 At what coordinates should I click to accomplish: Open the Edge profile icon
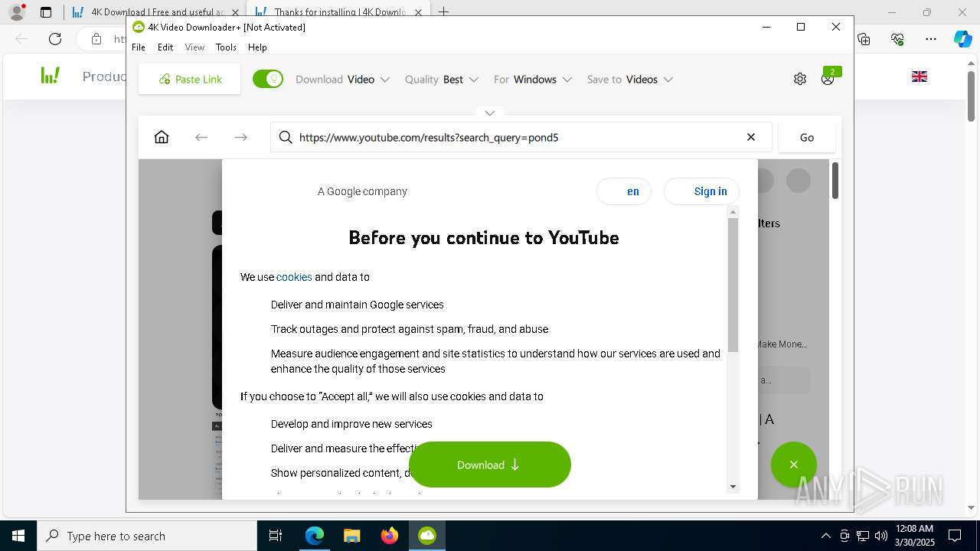[17, 12]
